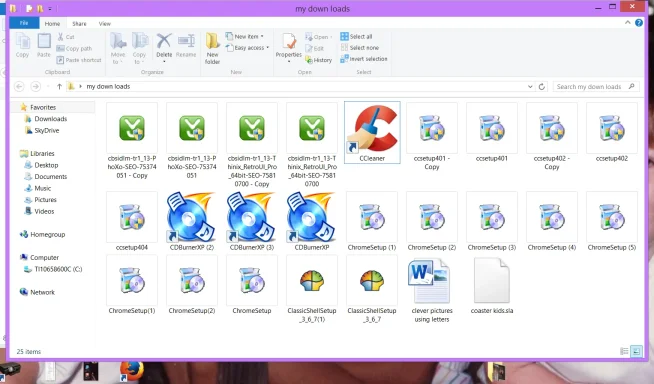
Task: Open the Copy to dropdown
Action: pyautogui.click(x=139, y=49)
